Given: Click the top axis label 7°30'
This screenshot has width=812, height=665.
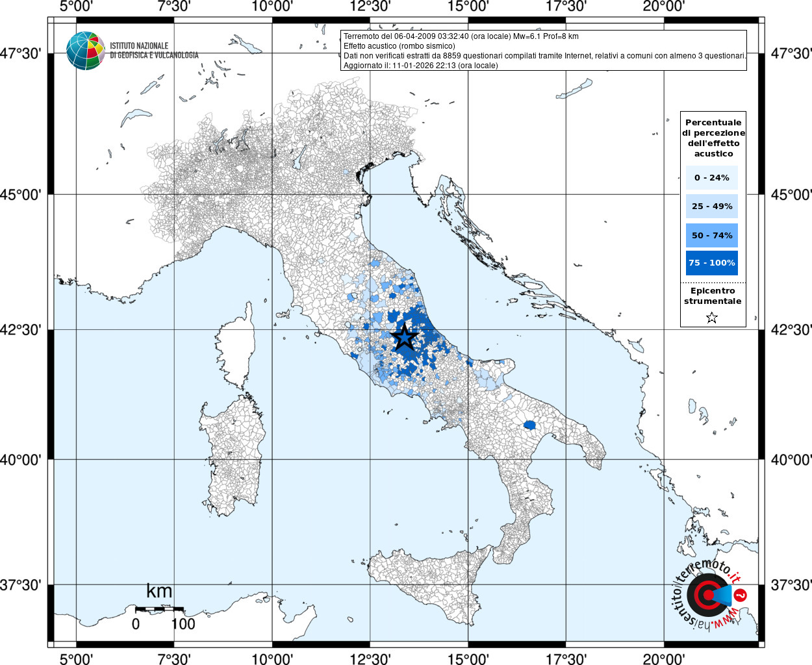Looking at the screenshot, I should (174, 6).
